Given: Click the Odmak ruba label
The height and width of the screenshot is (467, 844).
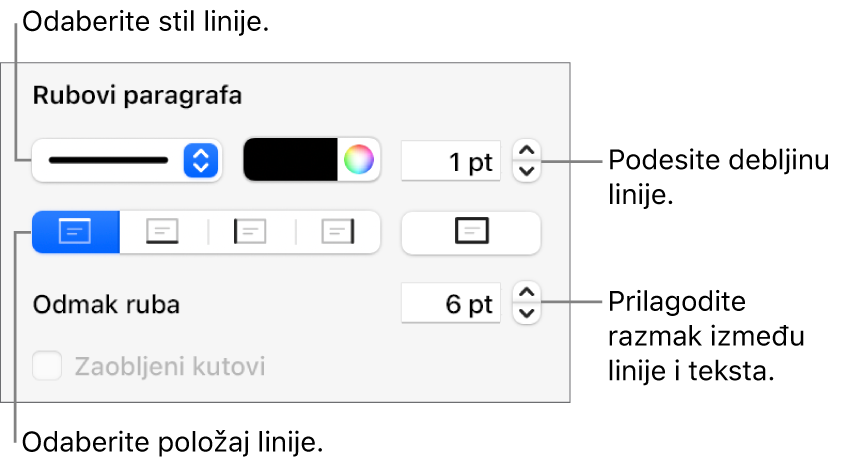Looking at the screenshot, I should tap(106, 304).
